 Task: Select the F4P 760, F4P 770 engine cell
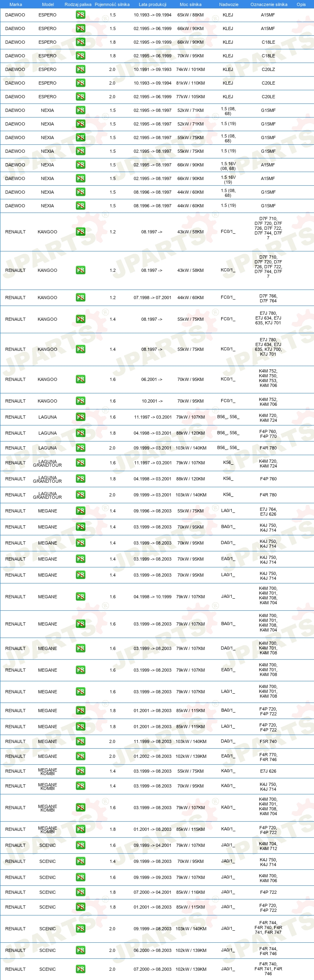click(x=268, y=434)
